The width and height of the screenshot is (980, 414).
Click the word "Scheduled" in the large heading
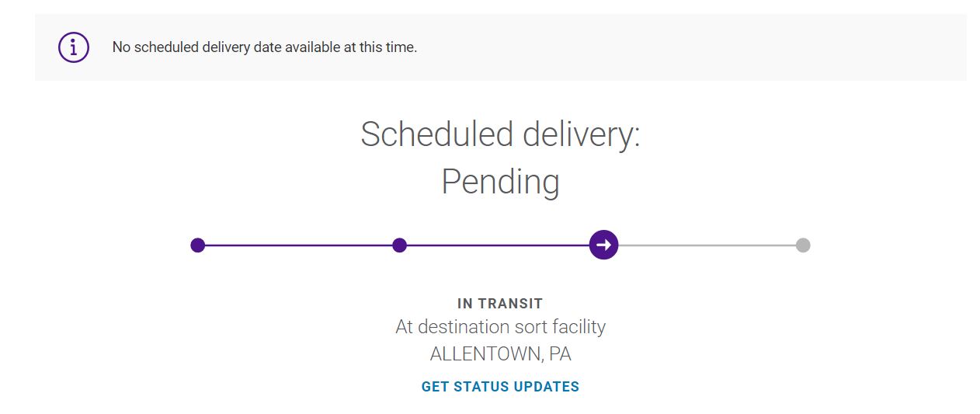click(436, 134)
